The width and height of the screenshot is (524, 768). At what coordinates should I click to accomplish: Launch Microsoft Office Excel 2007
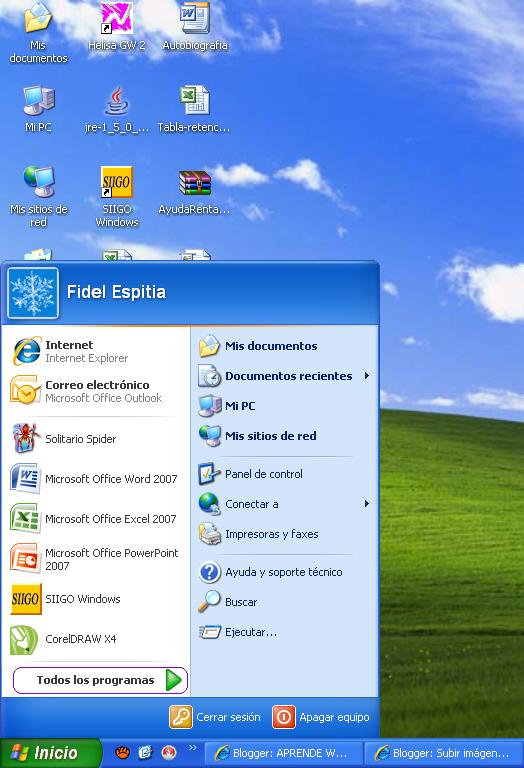[x=95, y=519]
